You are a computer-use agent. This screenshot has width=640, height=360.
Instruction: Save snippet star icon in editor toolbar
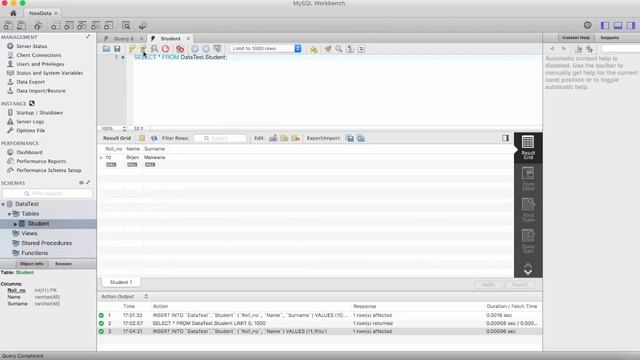[x=313, y=49]
